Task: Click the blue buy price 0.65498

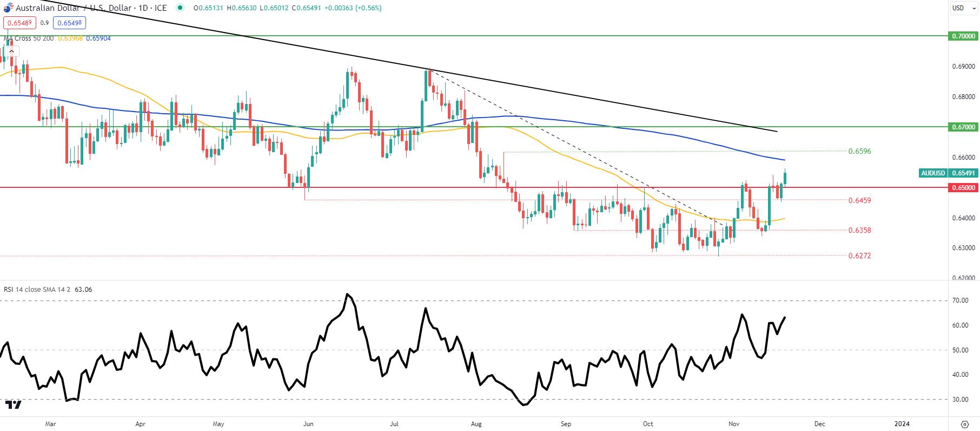Action: [x=69, y=23]
